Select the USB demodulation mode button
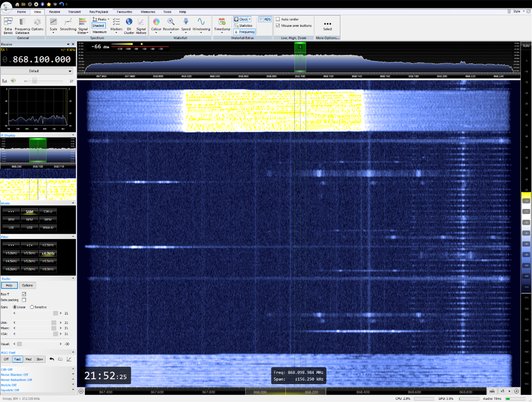Viewport: 532px width, 402px height. click(30, 228)
